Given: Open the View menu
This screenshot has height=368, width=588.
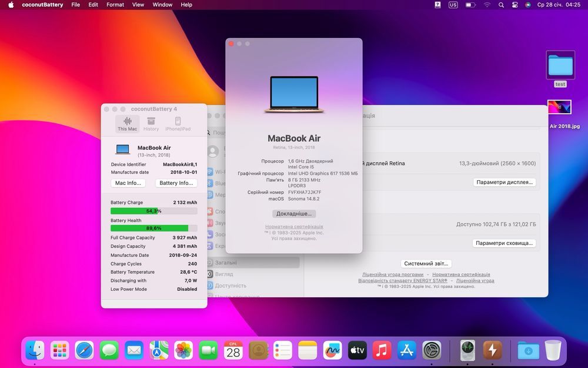Looking at the screenshot, I should [138, 5].
